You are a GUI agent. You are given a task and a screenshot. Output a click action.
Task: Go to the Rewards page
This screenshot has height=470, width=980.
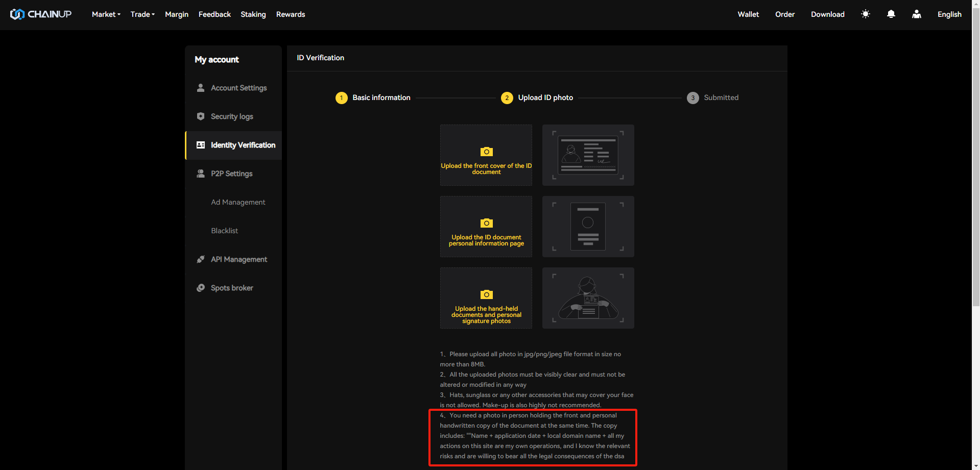pos(291,14)
